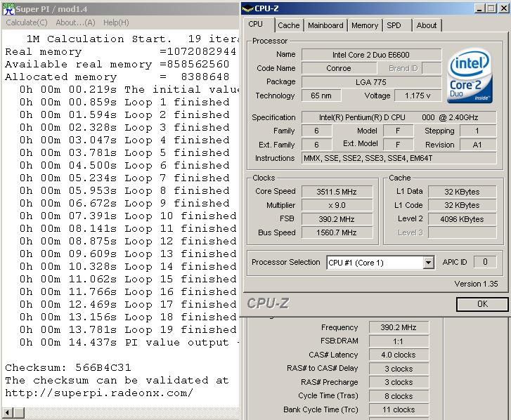Click the disabled Brand ID field

432,68
